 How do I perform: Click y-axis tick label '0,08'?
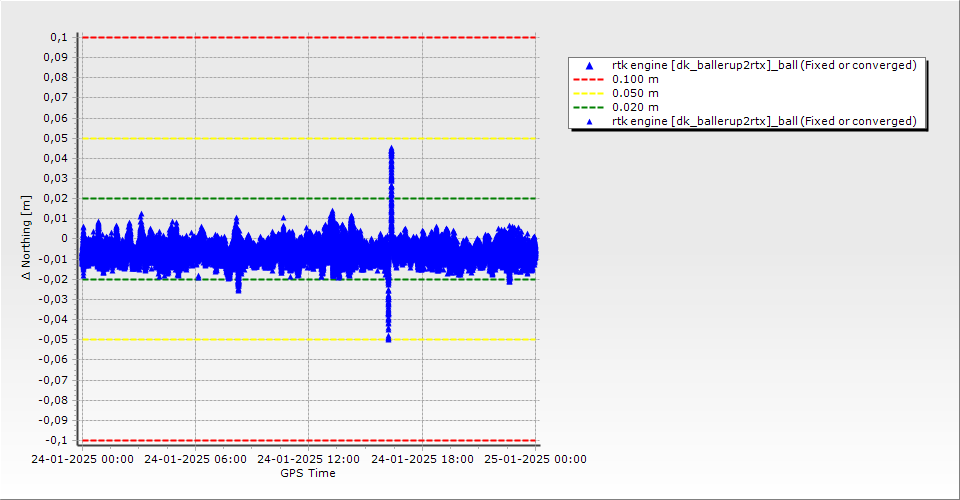(x=56, y=78)
